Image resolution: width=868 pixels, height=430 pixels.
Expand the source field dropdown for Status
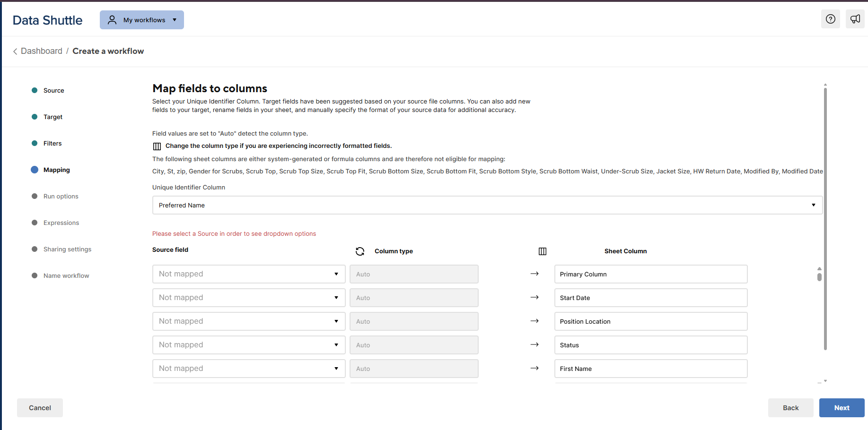click(249, 345)
